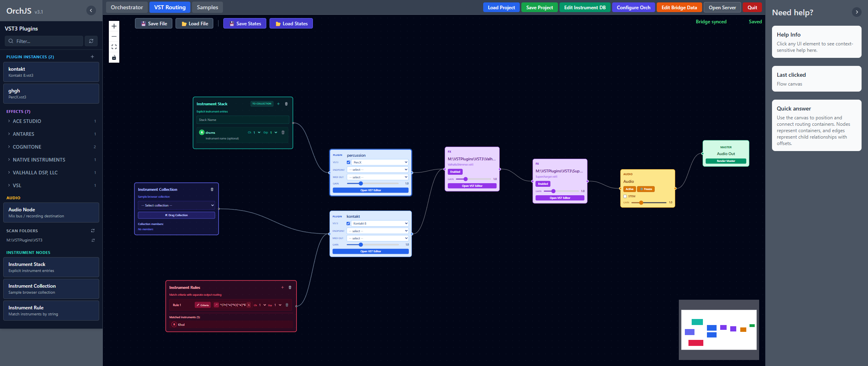Click Edit Bridge Data in the top bar
Image resolution: width=868 pixels, height=366 pixels.
click(679, 7)
